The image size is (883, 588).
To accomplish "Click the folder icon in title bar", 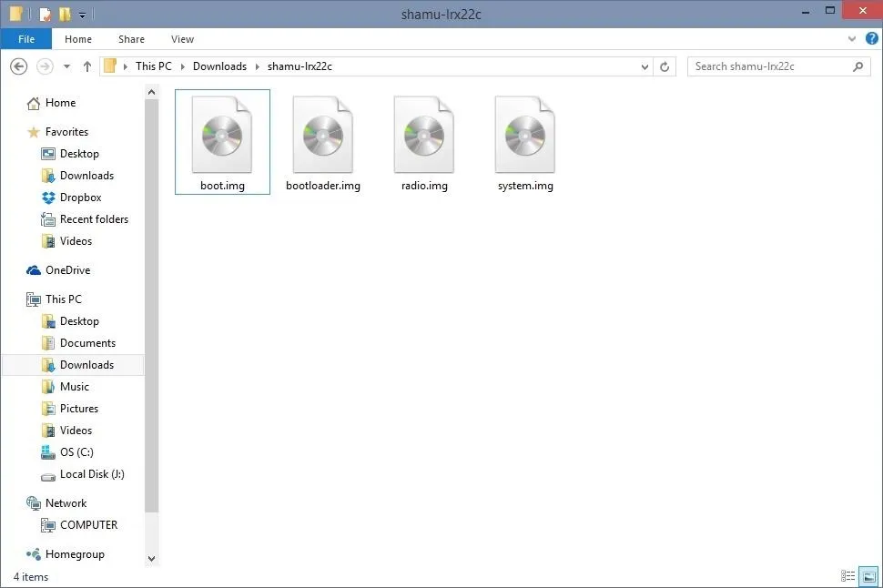I will 15,14.
